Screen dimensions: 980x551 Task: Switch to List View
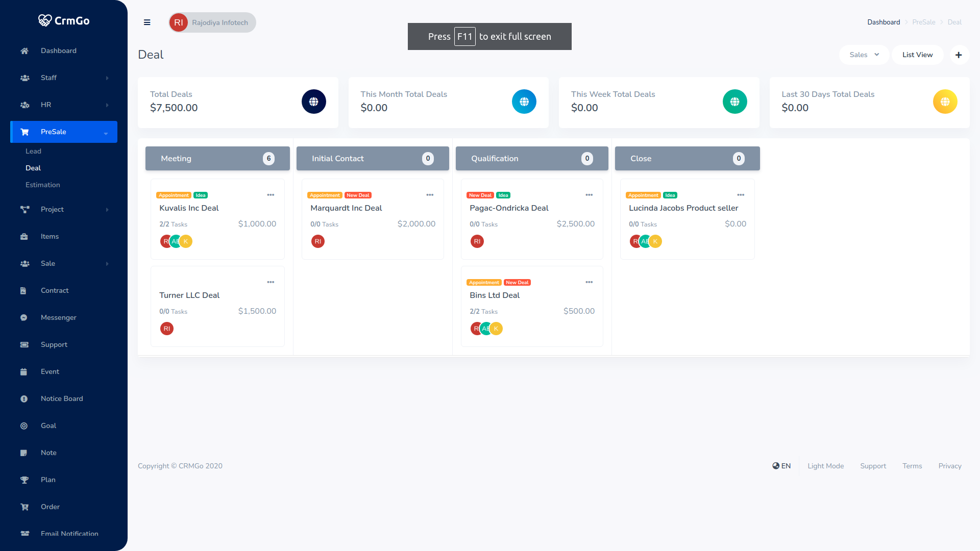(917, 55)
